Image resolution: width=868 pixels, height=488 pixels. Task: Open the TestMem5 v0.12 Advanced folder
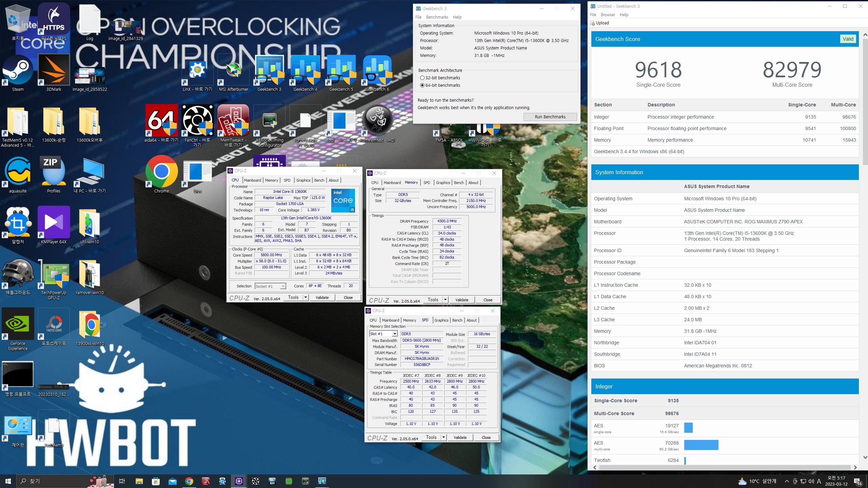[x=18, y=127]
